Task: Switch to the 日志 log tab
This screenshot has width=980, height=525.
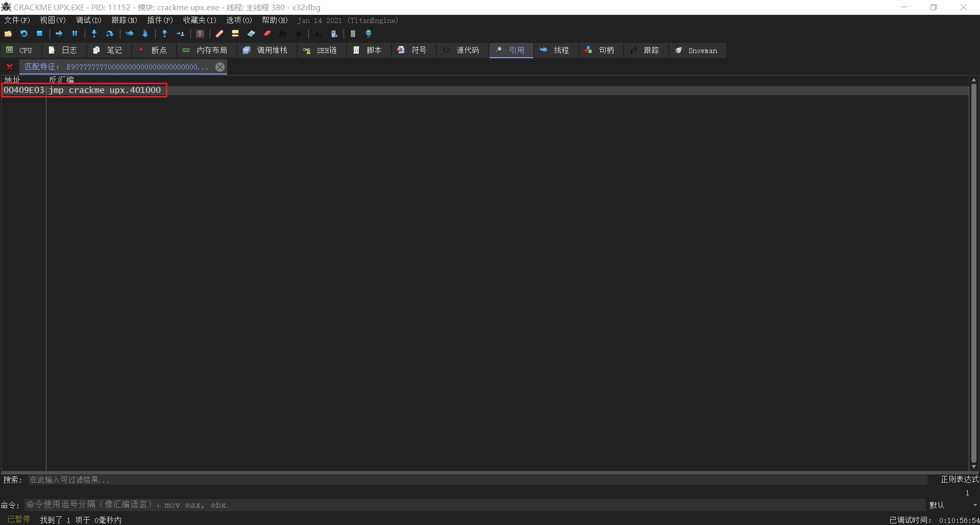Action: tap(63, 51)
